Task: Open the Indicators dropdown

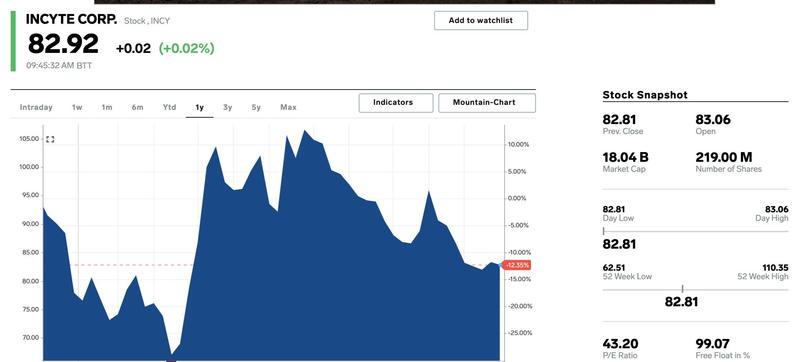Action: pos(396,102)
